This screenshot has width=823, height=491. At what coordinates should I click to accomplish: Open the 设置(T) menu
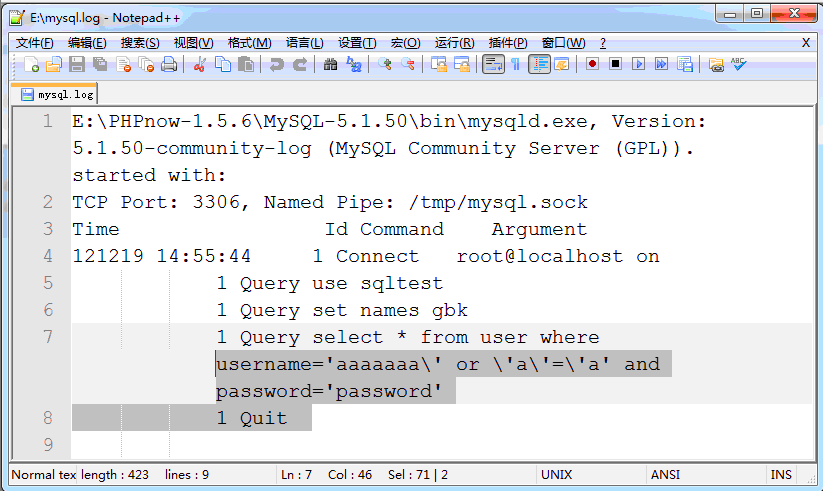[357, 43]
